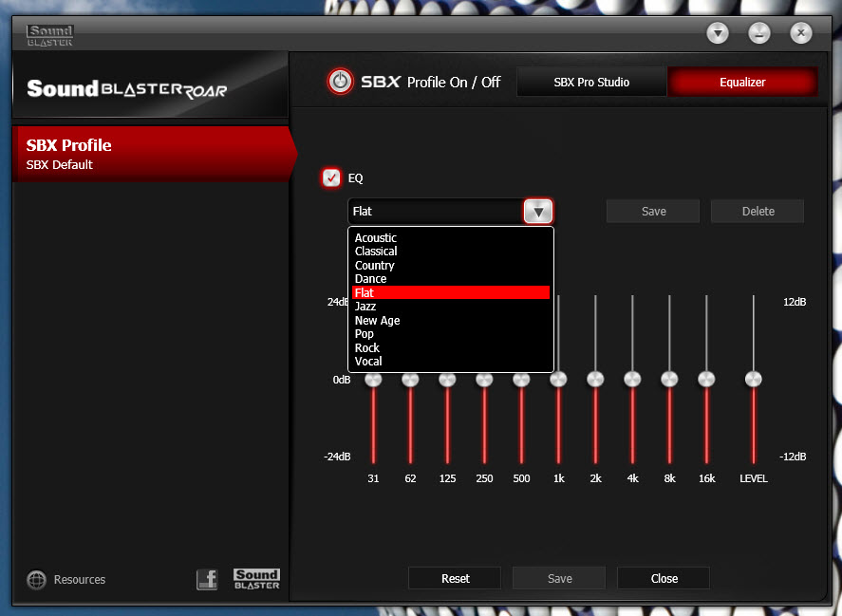Uncheck the EQ checkbox
Screen dimensions: 842x616
pos(330,177)
